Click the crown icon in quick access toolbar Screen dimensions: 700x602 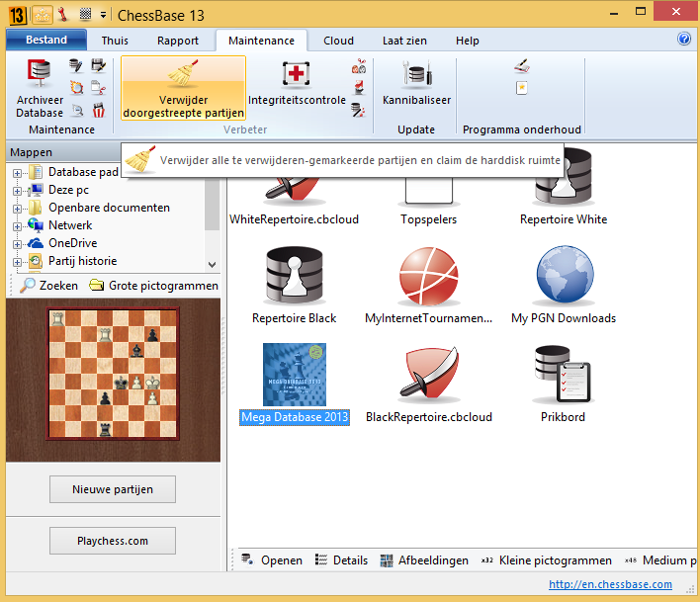coord(43,15)
